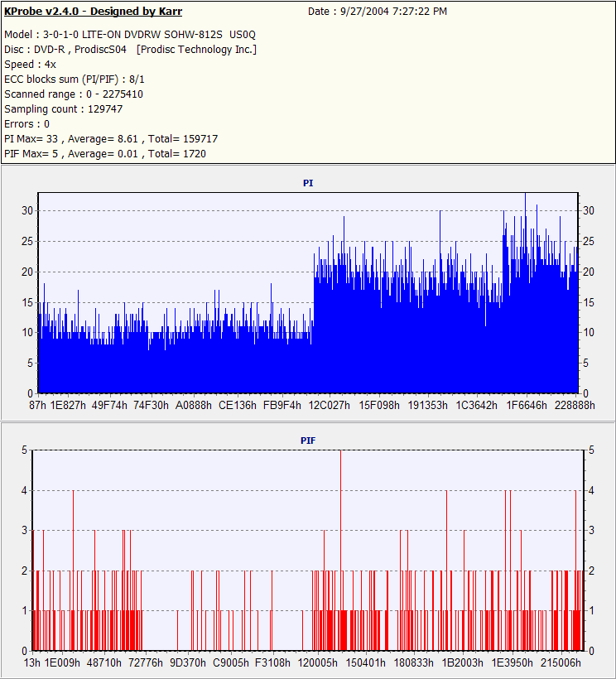Click the PI chart 74F30h axis label
This screenshot has height=679, width=616.
click(151, 405)
